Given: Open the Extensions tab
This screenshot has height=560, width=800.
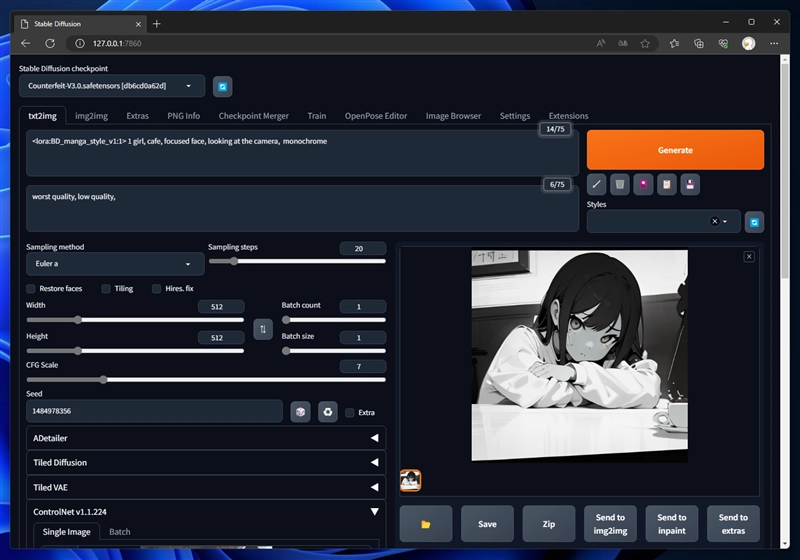Looking at the screenshot, I should click(x=568, y=116).
